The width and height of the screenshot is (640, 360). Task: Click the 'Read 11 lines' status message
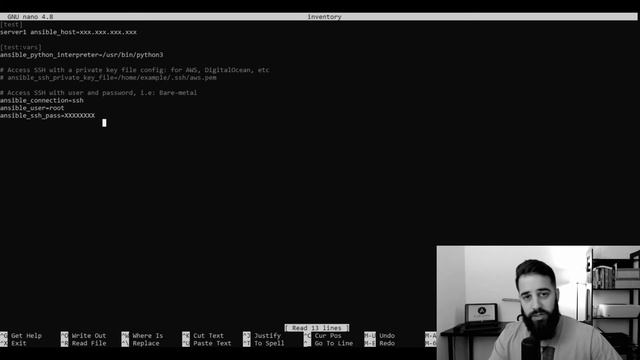coord(317,328)
